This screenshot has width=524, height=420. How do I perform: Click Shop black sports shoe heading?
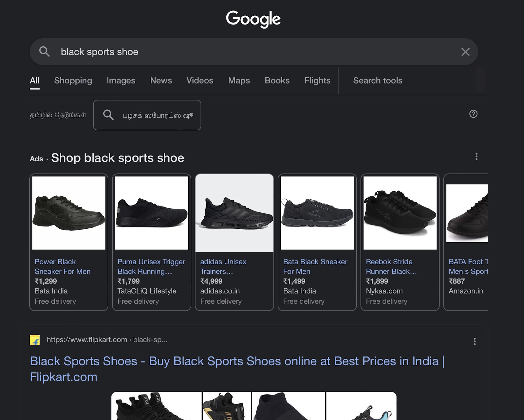coord(118,158)
